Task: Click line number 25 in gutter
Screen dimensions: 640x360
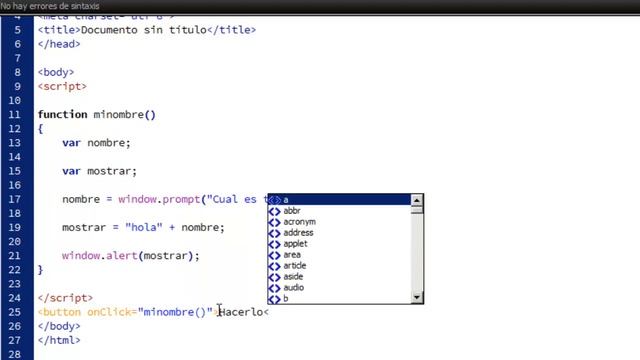Action: tap(14, 312)
